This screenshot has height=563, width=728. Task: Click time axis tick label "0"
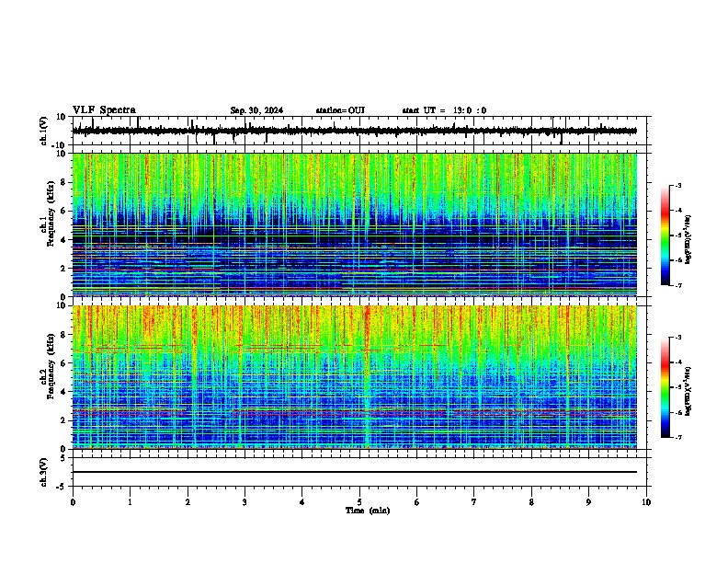[x=73, y=502]
